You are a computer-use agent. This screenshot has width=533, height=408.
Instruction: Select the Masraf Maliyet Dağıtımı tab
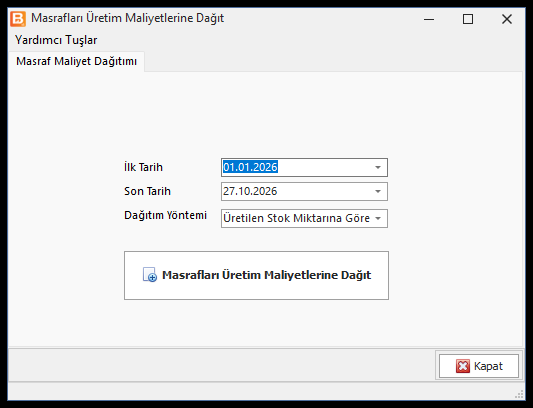[x=76, y=62]
